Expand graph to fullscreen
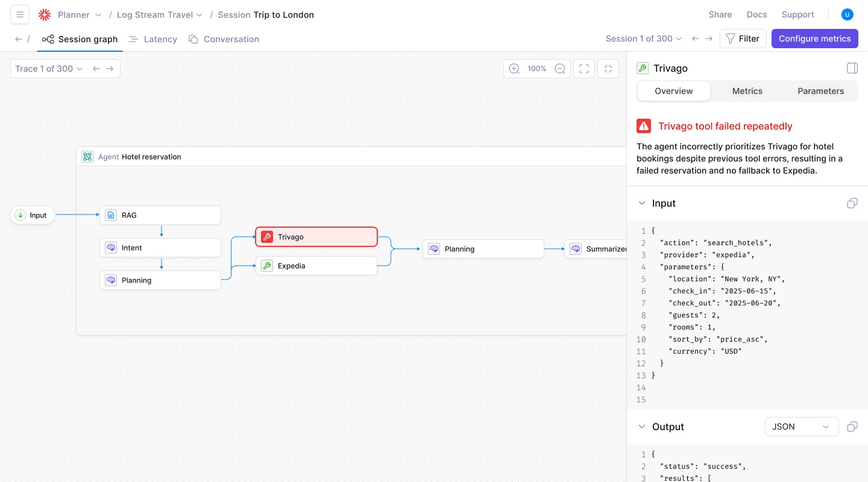This screenshot has height=482, width=868. coord(584,69)
